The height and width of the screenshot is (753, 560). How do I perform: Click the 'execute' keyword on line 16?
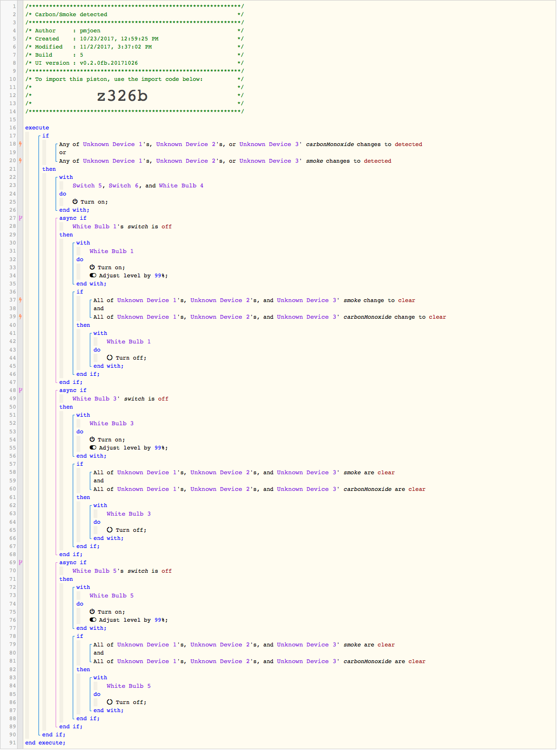(37, 127)
